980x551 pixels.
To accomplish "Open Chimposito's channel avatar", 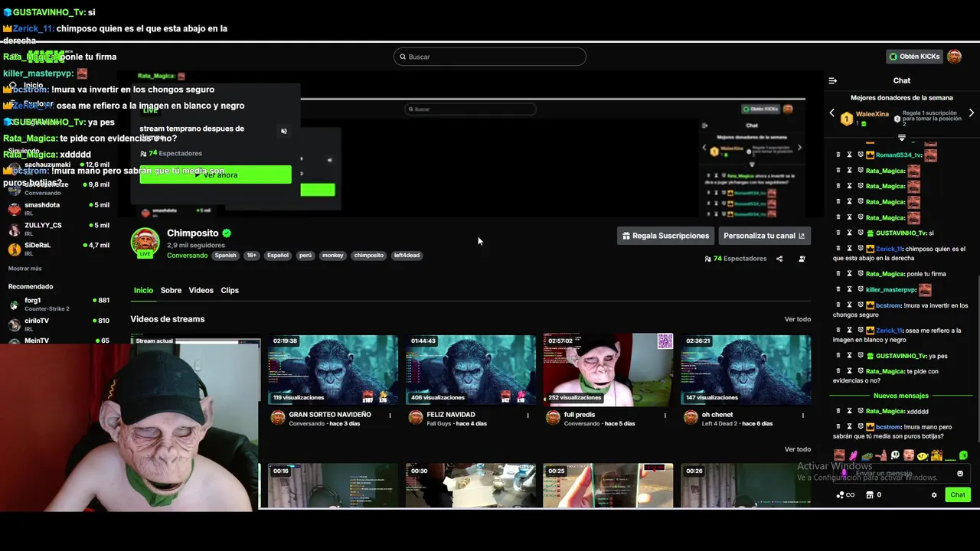I will [145, 242].
